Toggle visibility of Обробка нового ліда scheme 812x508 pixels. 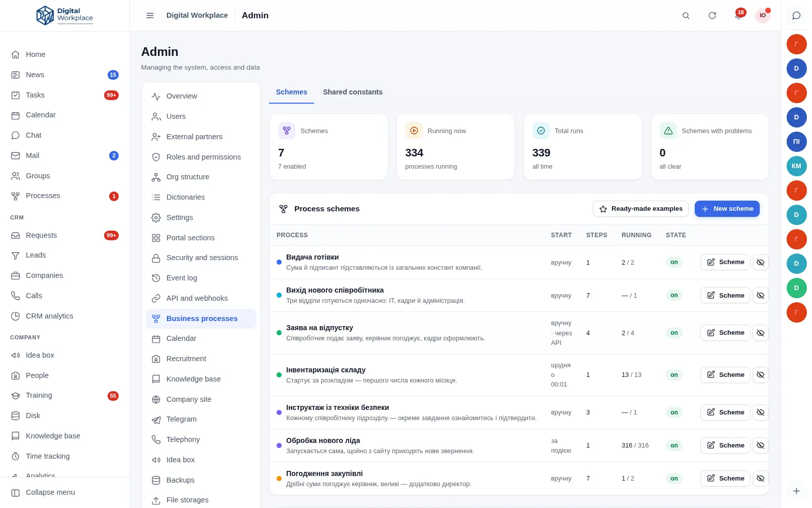[760, 446]
